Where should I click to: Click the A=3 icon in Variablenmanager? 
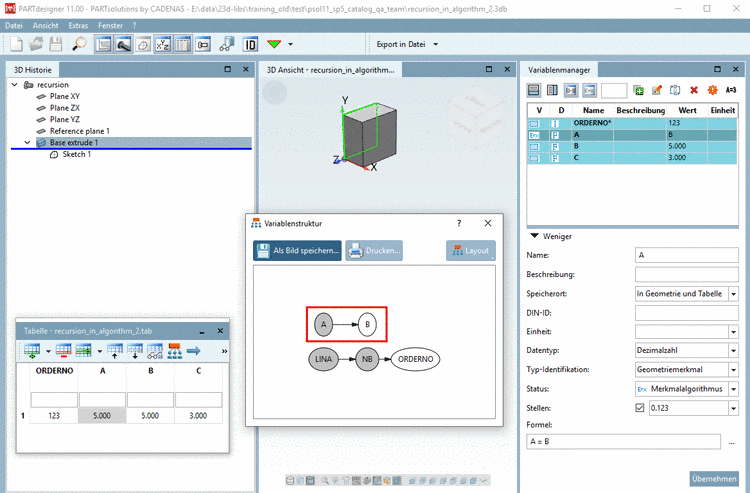pos(731,90)
